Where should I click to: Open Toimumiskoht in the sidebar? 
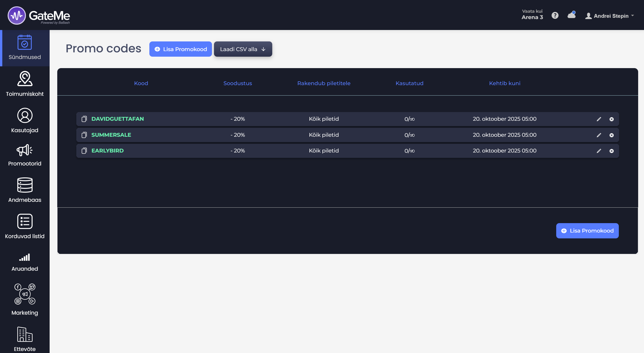25,84
